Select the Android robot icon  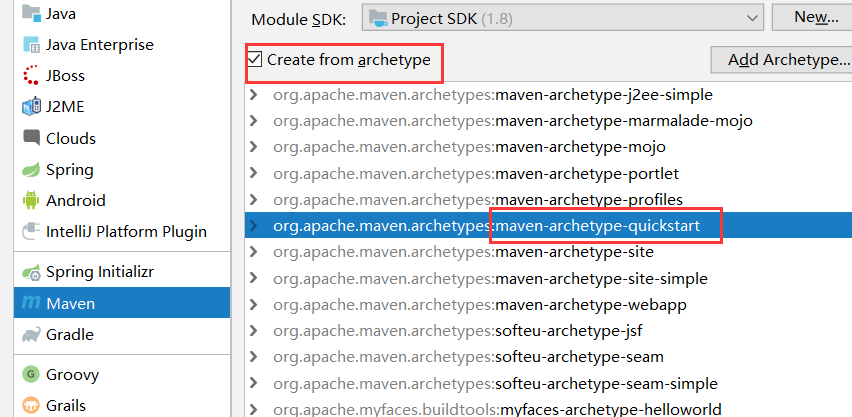tap(31, 200)
